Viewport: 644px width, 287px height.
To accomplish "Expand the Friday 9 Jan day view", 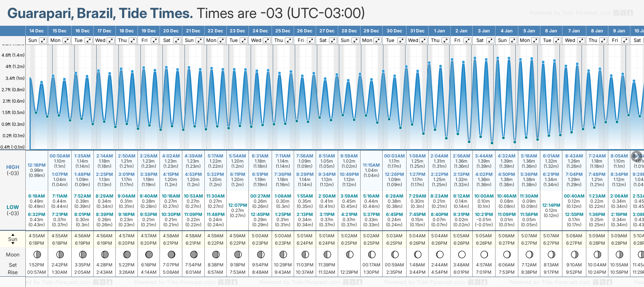I will click(625, 40).
